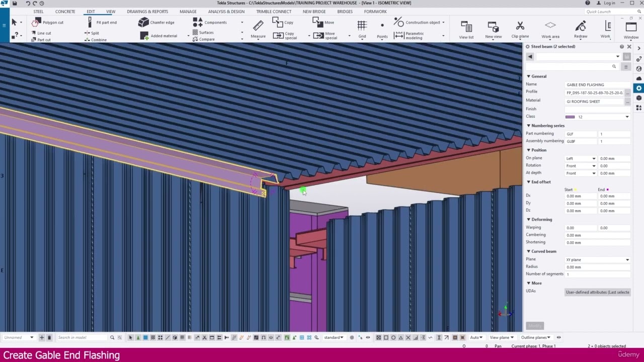Collapse the Deforming section

[529, 220]
